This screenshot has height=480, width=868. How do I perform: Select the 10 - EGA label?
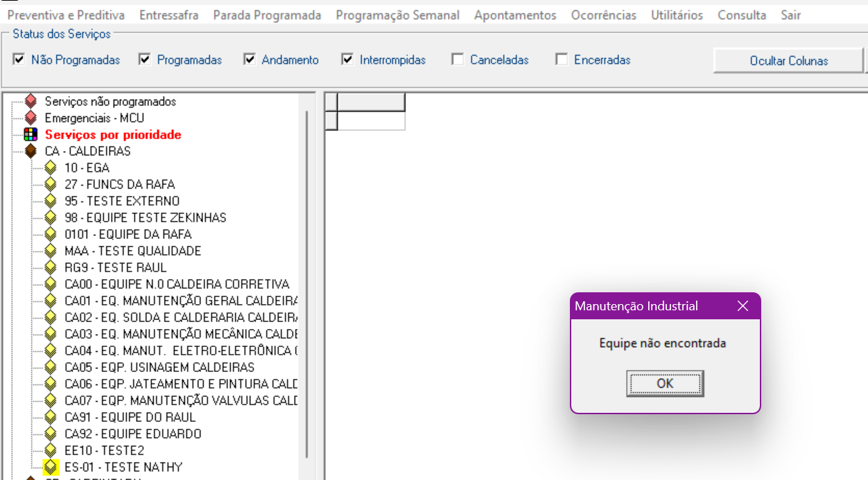[x=87, y=168]
